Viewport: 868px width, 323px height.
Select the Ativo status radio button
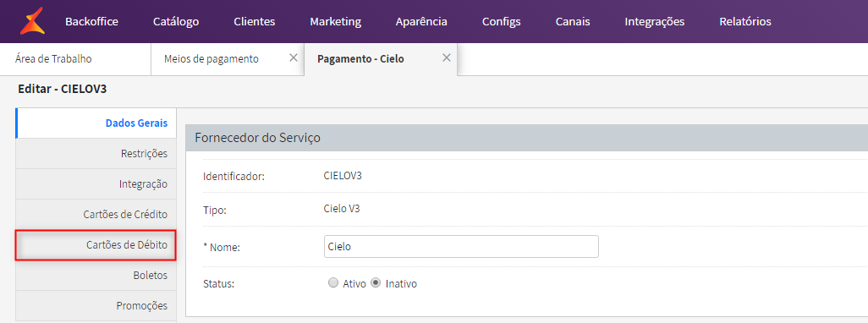332,283
